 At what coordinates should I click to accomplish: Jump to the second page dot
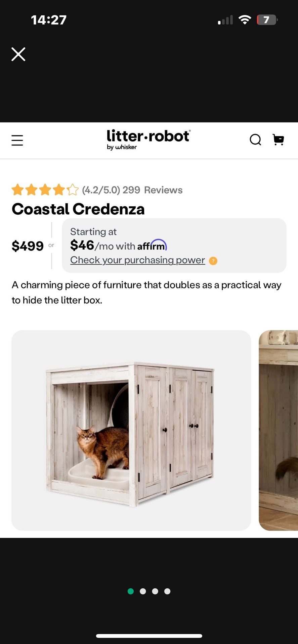point(143,591)
